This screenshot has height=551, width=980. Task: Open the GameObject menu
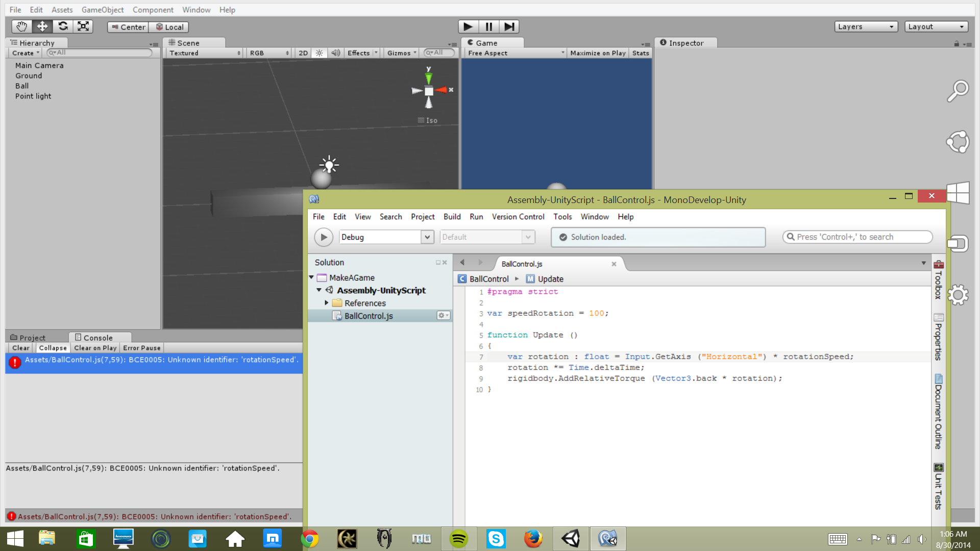coord(102,9)
